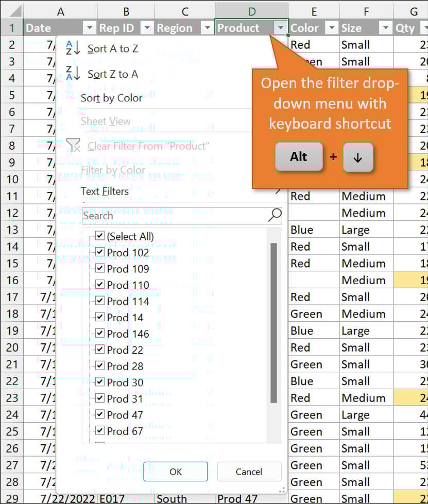Click the Sort A to Z icon
The width and height of the screenshot is (428, 504).
pos(73,48)
